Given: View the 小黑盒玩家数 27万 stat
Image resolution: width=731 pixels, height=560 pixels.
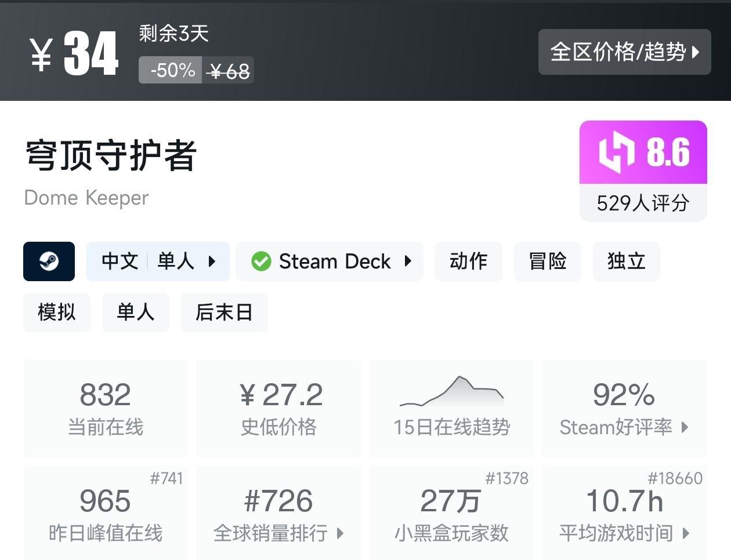Looking at the screenshot, I should pyautogui.click(x=451, y=513).
